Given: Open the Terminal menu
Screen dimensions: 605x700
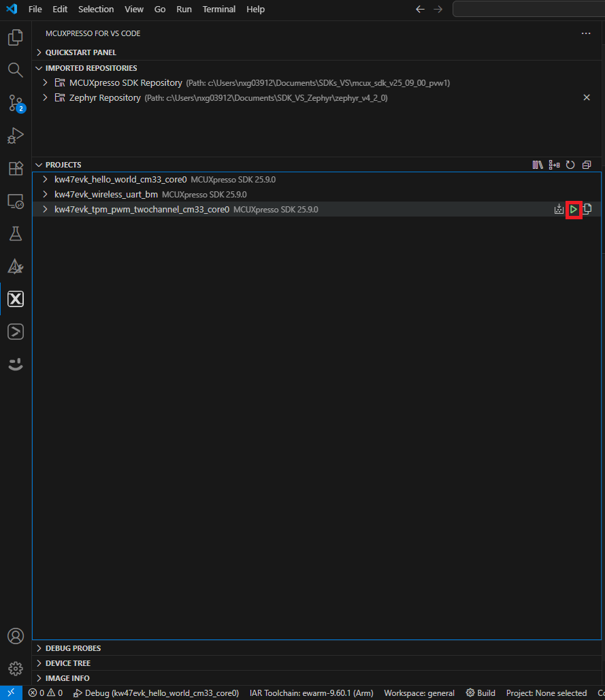Looking at the screenshot, I should click(218, 9).
